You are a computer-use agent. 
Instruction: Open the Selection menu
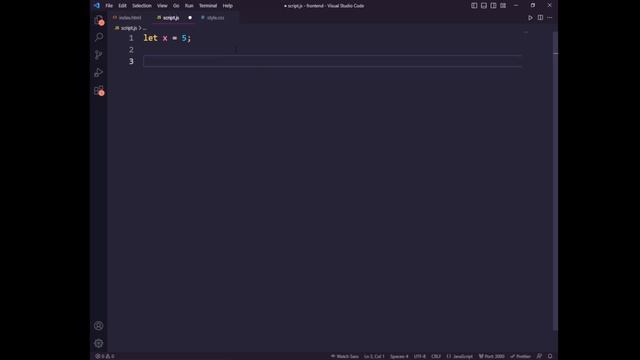(142, 6)
